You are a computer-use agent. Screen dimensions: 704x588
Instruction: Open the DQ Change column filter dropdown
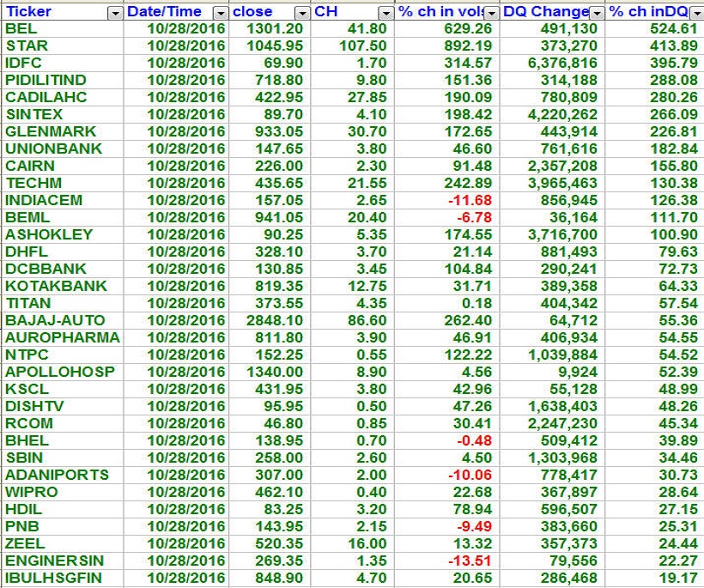597,13
